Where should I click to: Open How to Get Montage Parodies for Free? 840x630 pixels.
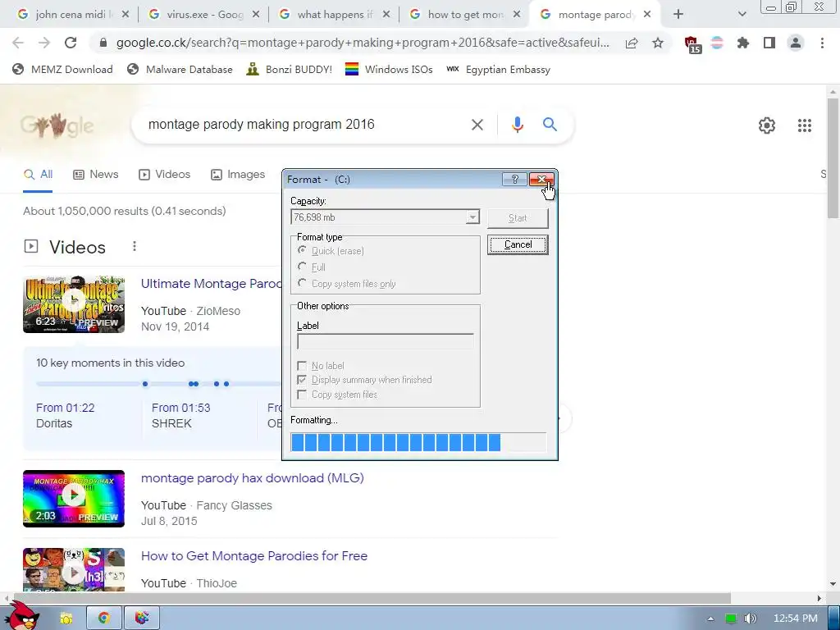(x=254, y=556)
